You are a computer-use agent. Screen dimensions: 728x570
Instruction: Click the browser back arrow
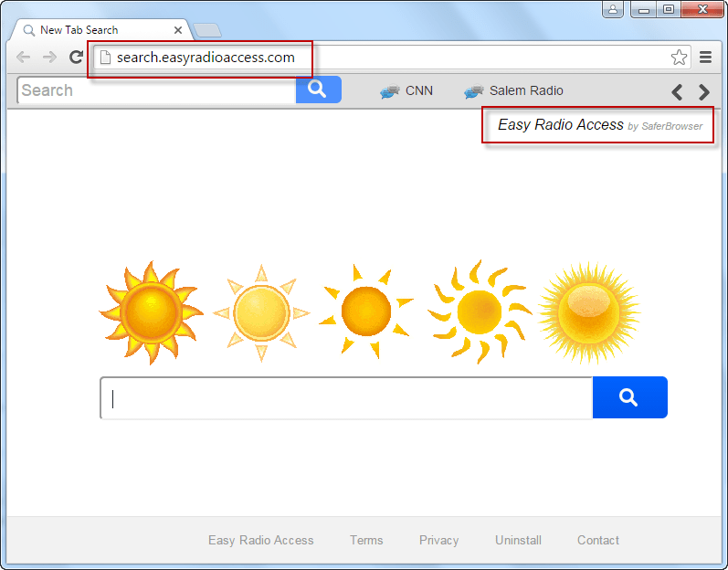[x=23, y=58]
